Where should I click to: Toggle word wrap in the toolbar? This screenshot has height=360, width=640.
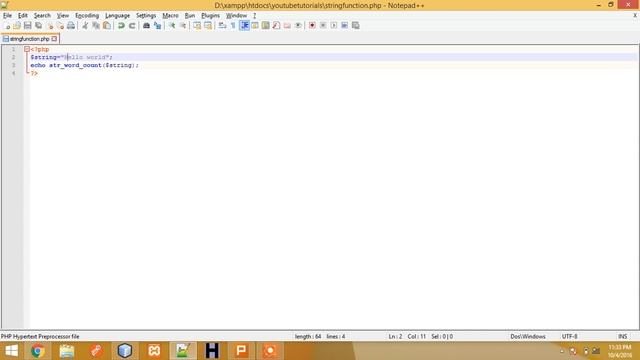222,25
